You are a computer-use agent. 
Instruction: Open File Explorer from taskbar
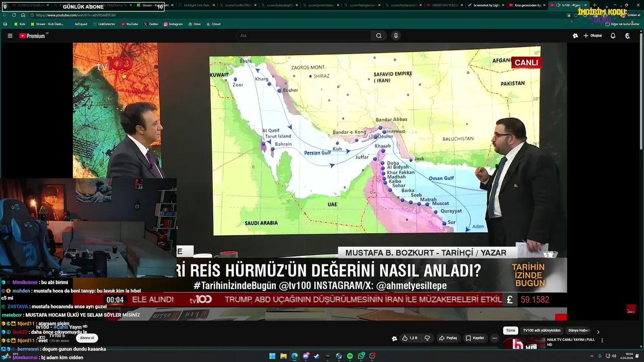283,356
